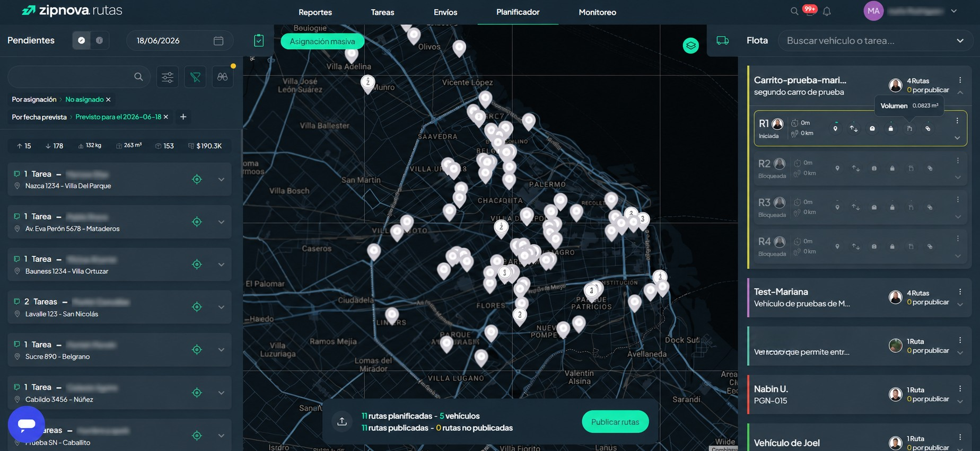Image resolution: width=980 pixels, height=451 pixels.
Task: Click the Flota truck icon
Action: (x=722, y=40)
